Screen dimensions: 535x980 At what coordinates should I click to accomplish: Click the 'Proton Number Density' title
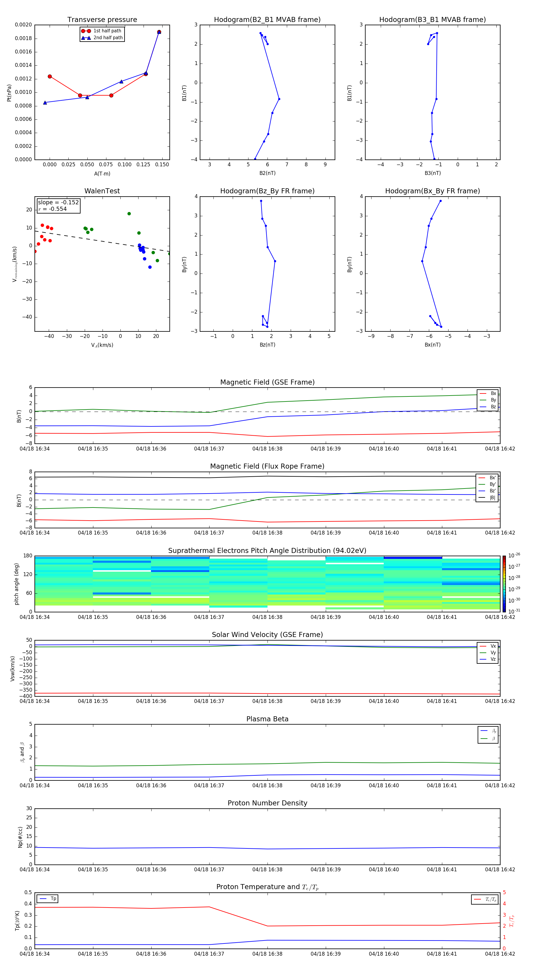click(267, 803)
